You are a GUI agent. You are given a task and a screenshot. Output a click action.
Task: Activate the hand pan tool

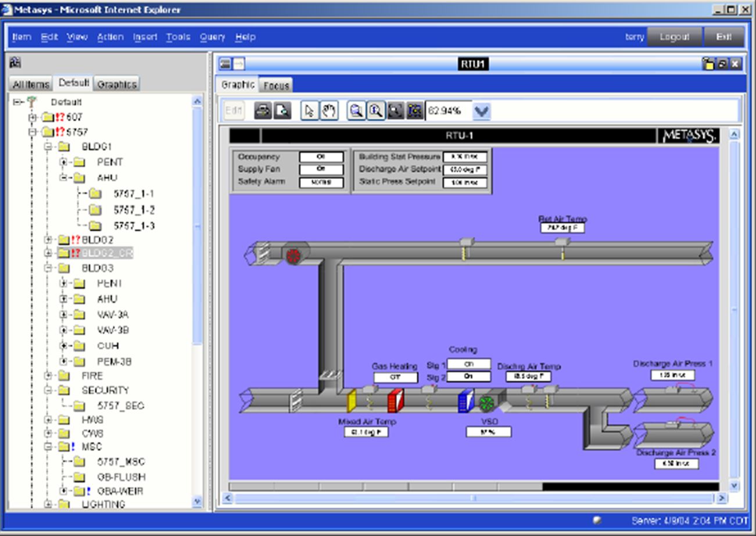[x=329, y=110]
